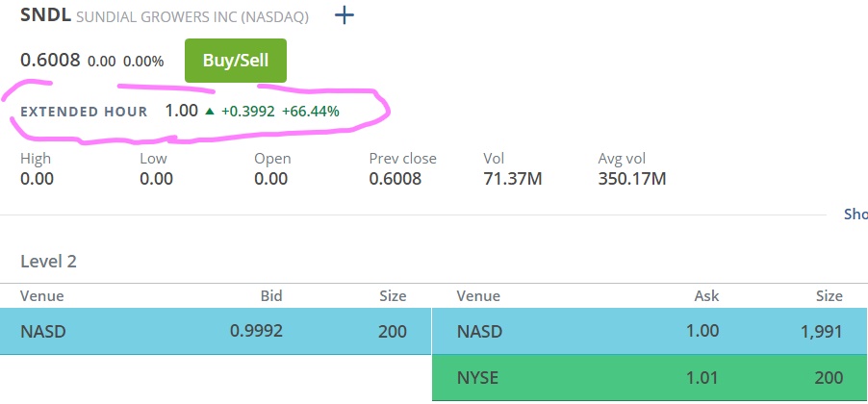Click the Level 2 section heading
868x404 pixels.
tap(48, 261)
